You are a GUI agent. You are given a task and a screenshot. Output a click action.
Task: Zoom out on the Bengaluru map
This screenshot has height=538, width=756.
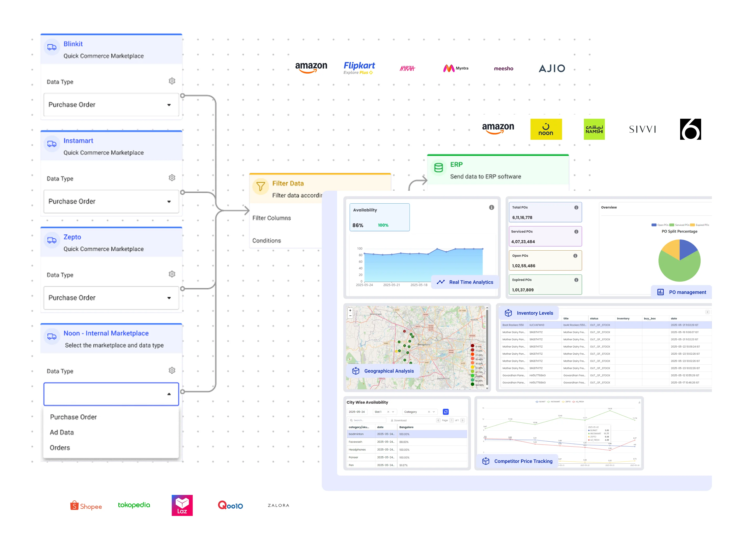click(x=350, y=316)
